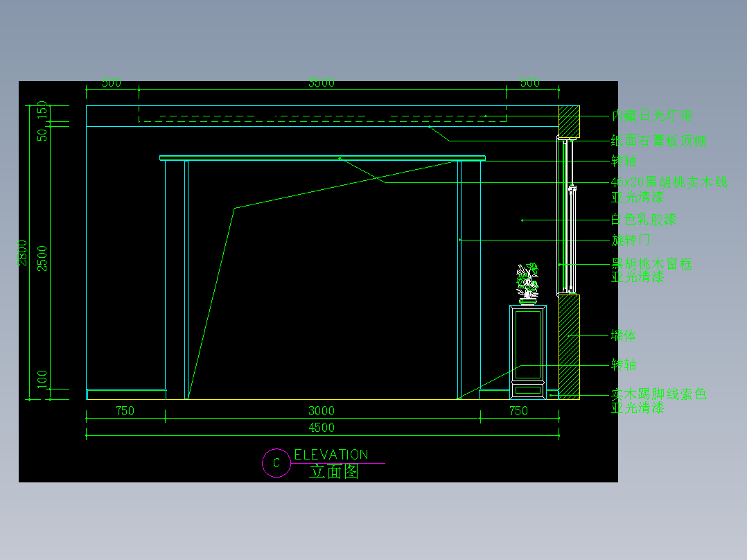Click the 2500 vertical dimension text

[x=42, y=259]
